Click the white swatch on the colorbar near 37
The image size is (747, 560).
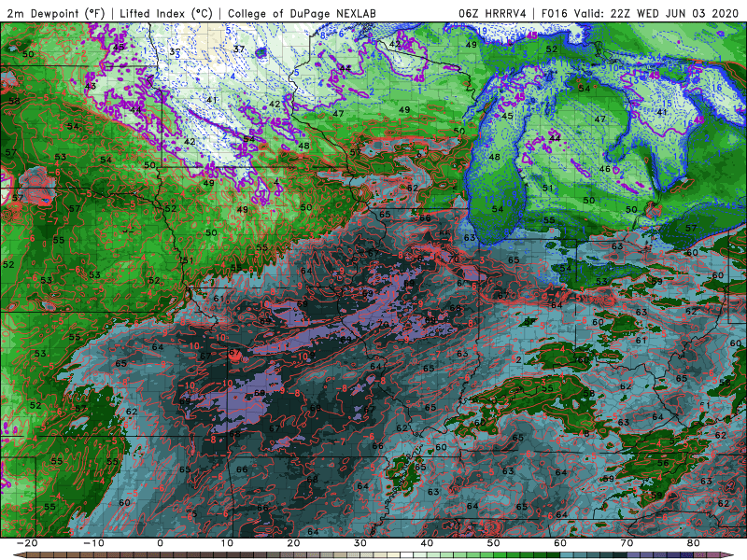coord(407,555)
